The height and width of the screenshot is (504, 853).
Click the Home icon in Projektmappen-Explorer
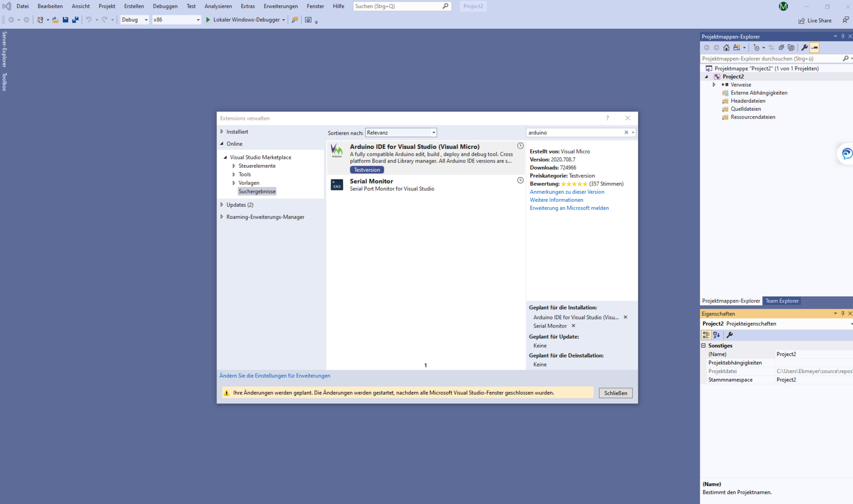(726, 47)
